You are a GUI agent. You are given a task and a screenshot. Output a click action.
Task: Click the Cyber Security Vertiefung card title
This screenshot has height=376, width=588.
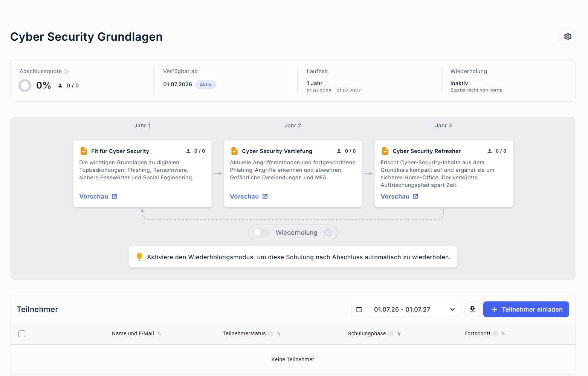click(x=277, y=151)
